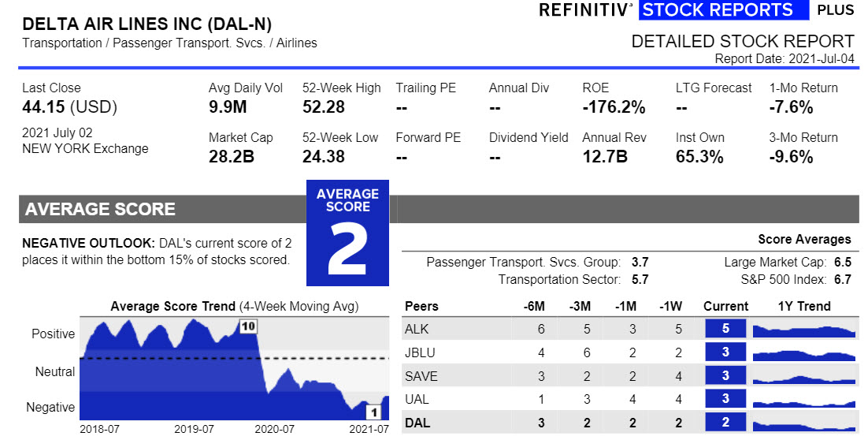The width and height of the screenshot is (868, 440).
Task: Click the Score Averages heading
Action: point(804,240)
